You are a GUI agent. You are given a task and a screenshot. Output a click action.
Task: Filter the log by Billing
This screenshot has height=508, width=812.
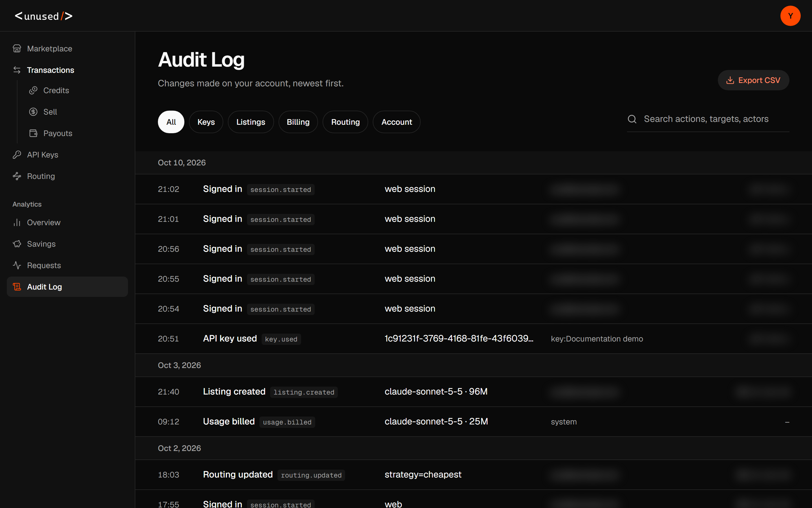(x=298, y=122)
